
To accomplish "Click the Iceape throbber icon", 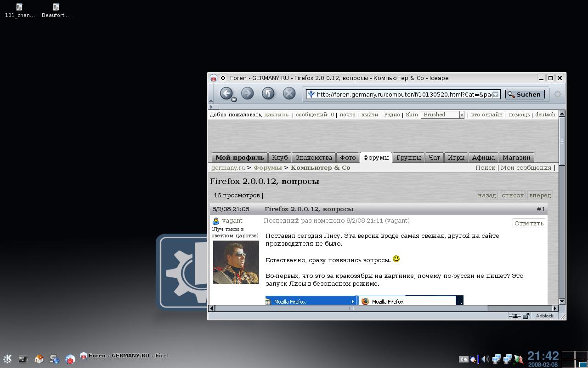I will (x=557, y=94).
